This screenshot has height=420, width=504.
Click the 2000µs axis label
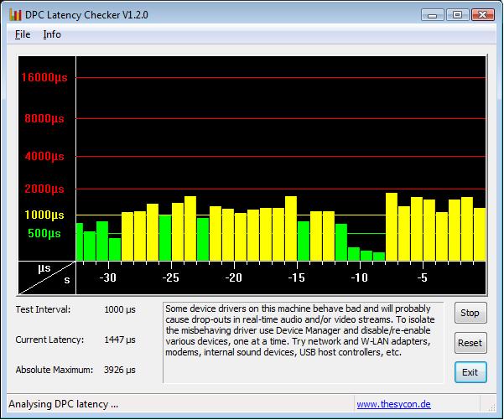click(44, 189)
